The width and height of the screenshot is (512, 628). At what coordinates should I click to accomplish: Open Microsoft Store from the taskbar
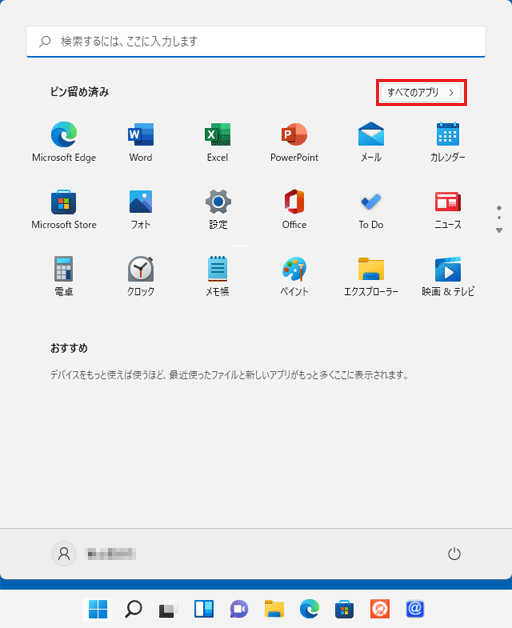coord(345,609)
